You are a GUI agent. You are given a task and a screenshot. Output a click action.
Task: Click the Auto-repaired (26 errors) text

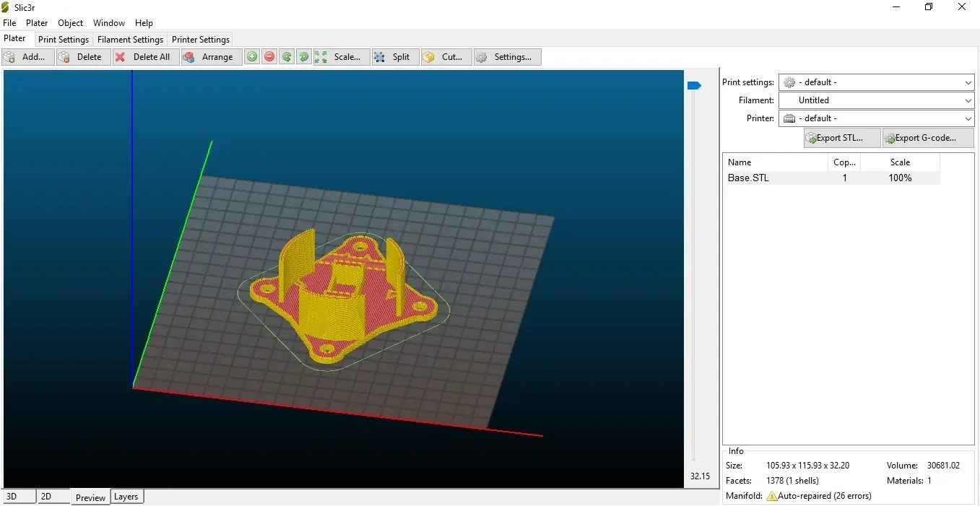click(x=825, y=496)
